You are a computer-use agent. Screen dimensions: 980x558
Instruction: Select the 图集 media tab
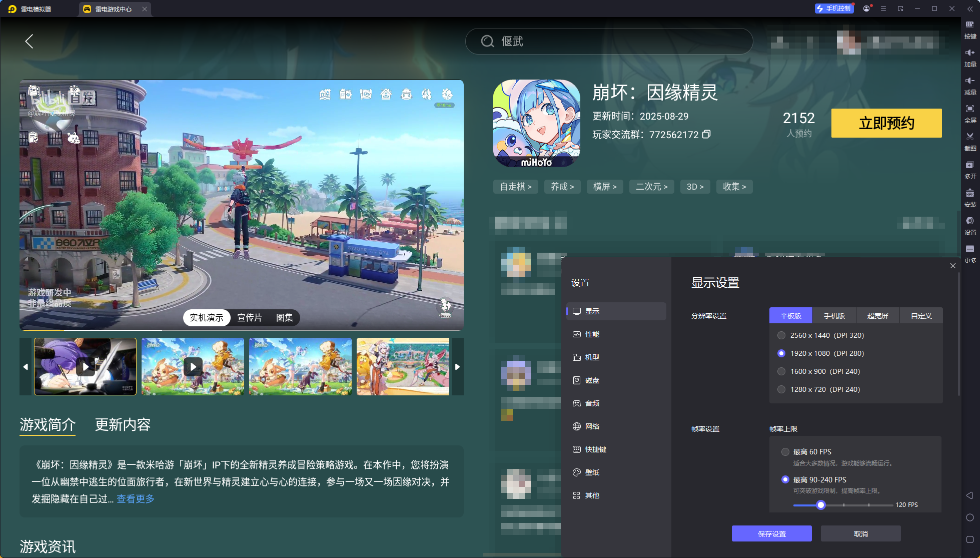(x=285, y=318)
